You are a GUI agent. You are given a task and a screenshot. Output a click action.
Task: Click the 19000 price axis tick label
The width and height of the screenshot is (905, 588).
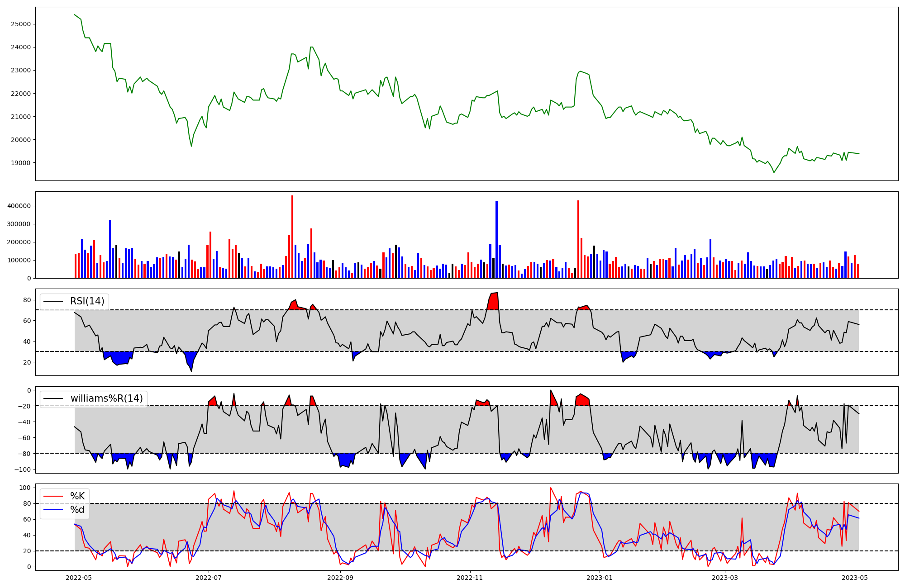pyautogui.click(x=21, y=163)
